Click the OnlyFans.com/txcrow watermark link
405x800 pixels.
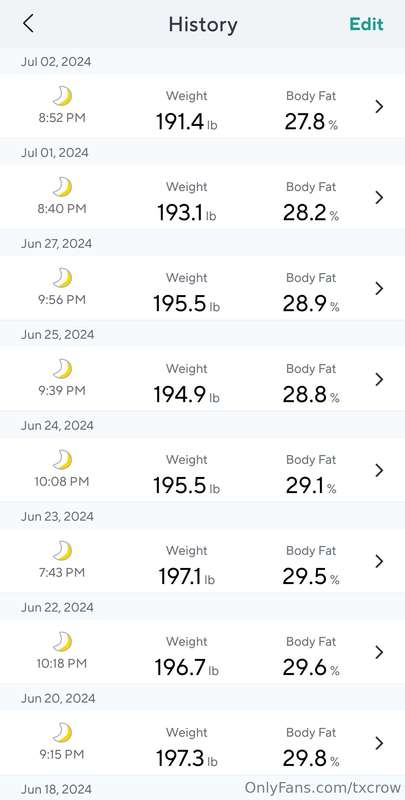(x=321, y=787)
